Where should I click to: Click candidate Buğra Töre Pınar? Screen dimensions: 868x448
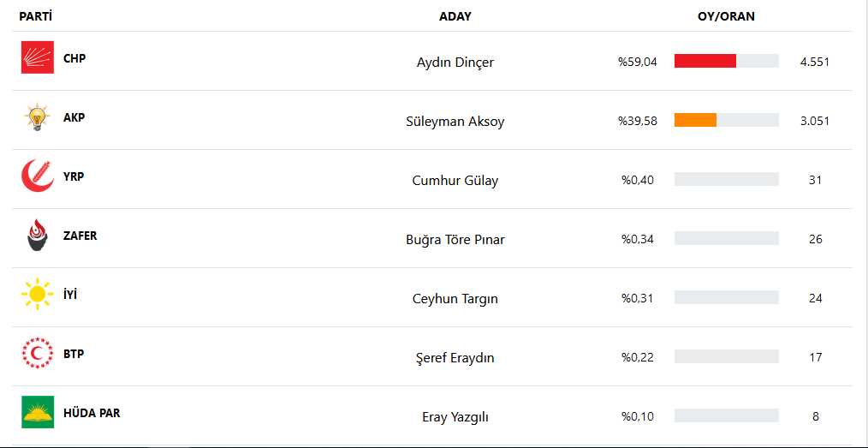455,240
